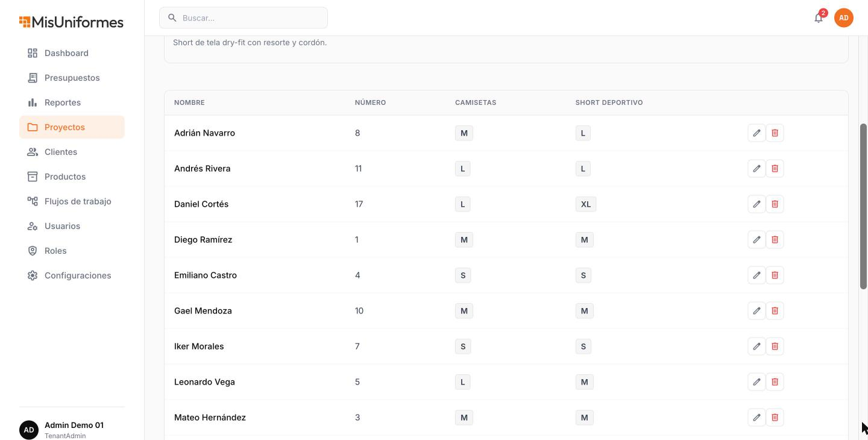Remove Diego Ramírez using the trash icon
This screenshot has height=440, width=868.
click(775, 239)
